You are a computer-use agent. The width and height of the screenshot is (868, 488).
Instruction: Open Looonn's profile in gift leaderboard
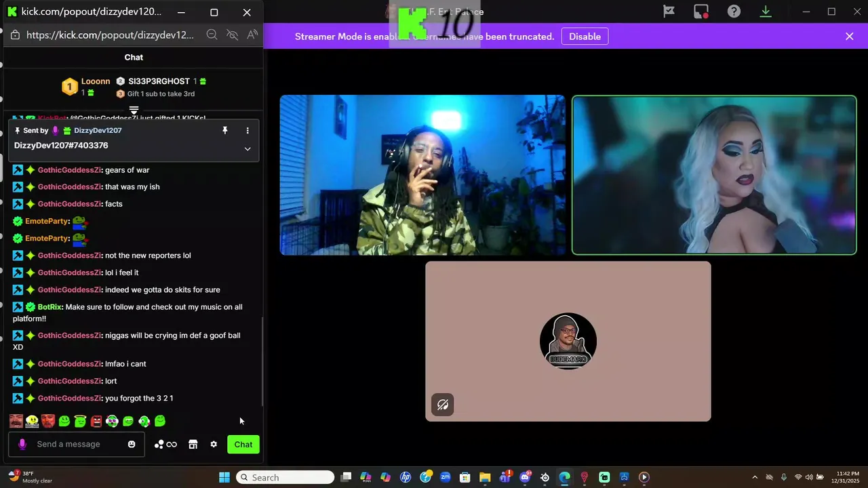96,81
